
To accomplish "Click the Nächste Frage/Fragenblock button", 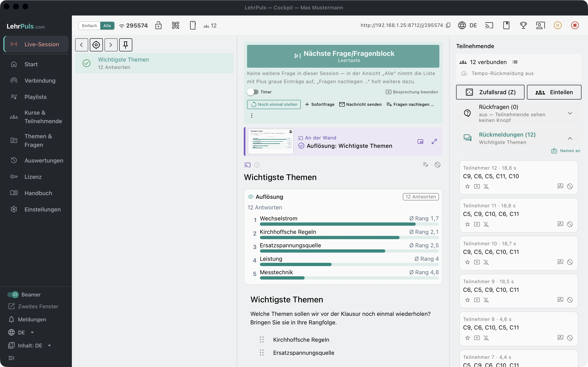I will coord(343,56).
